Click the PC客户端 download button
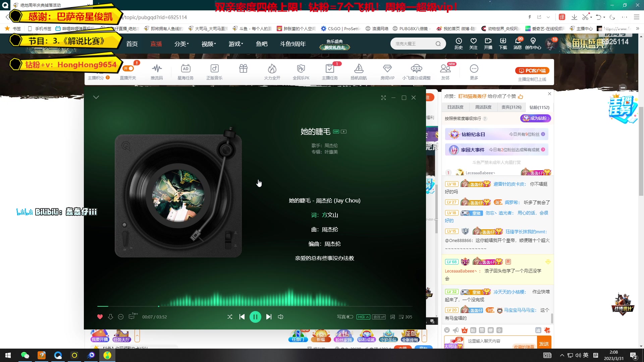Image resolution: width=644 pixels, height=362 pixels. [532, 71]
